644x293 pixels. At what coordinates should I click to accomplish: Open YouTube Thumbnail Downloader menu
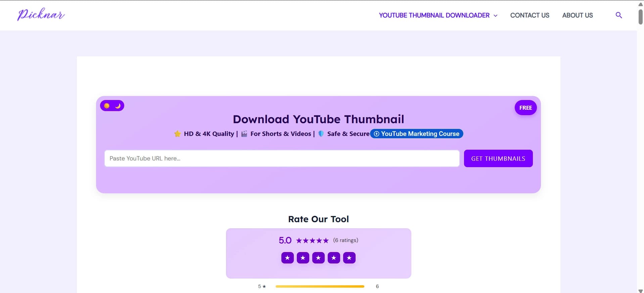coord(434,15)
